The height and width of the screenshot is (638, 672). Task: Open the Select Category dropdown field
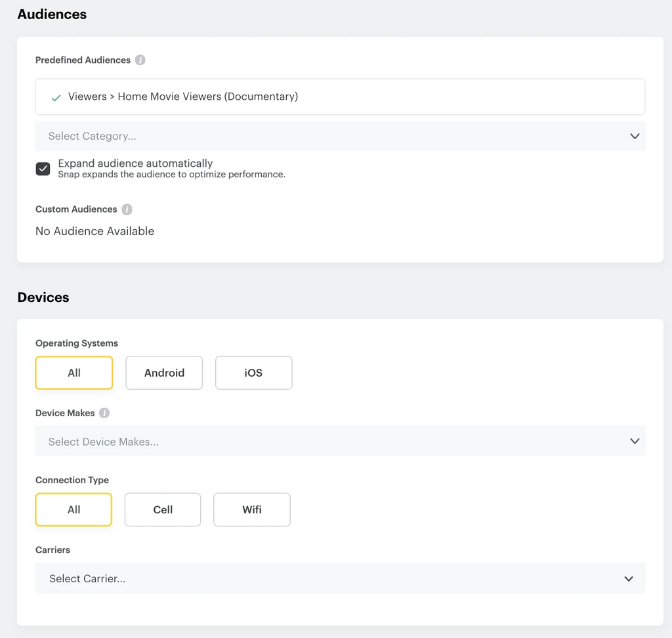coord(328,136)
